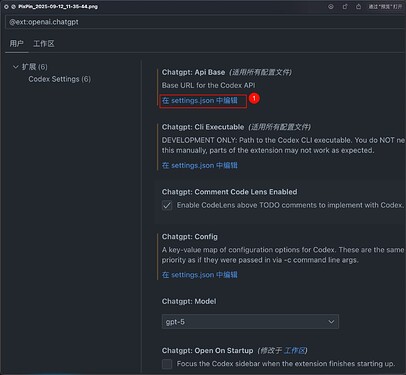Click the Chatgpt: Model setting title
The image size is (406, 375).
(189, 301)
